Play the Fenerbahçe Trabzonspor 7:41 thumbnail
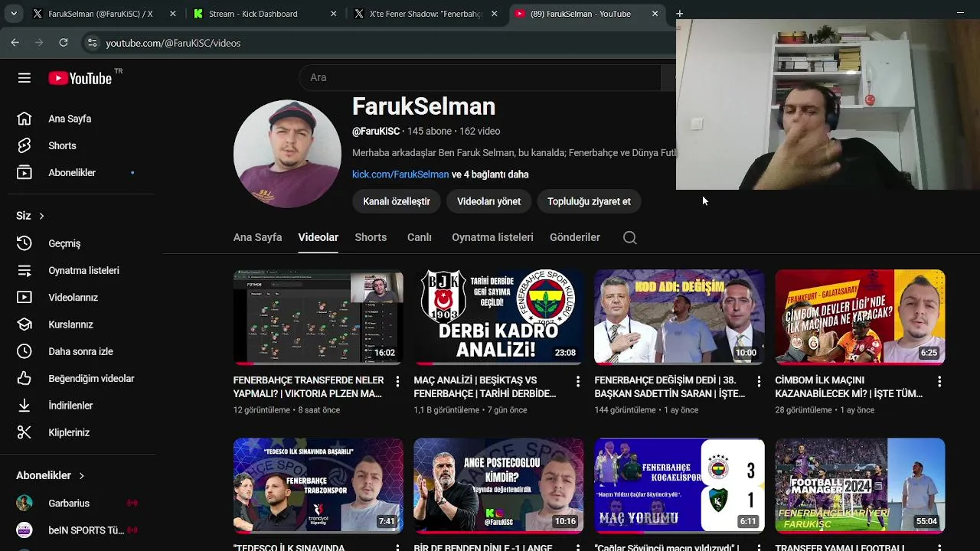The image size is (980, 551). pyautogui.click(x=318, y=485)
